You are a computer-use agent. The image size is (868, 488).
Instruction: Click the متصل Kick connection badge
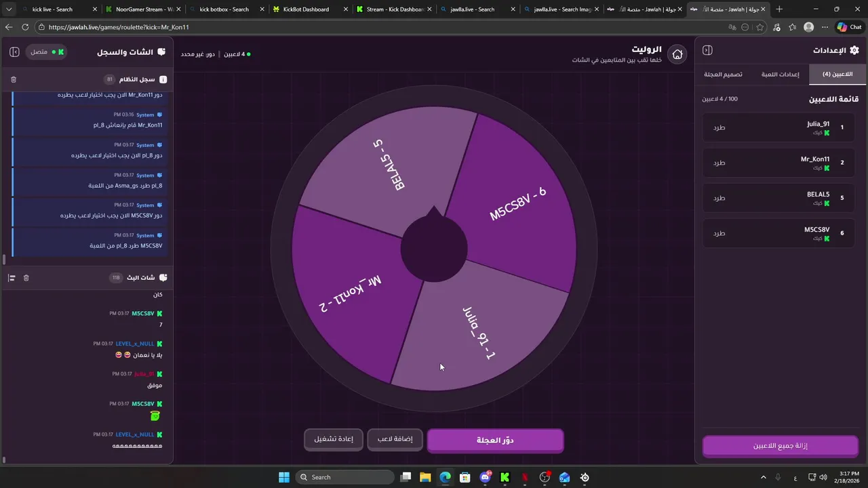point(47,52)
